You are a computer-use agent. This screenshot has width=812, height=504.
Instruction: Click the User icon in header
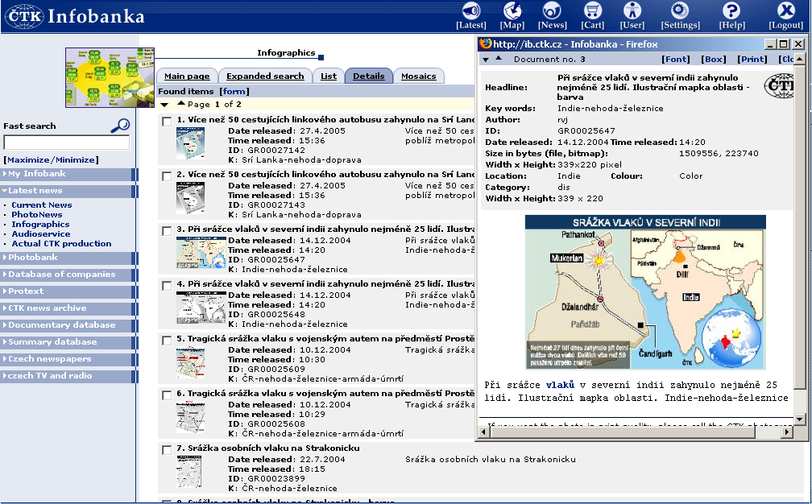tap(632, 11)
